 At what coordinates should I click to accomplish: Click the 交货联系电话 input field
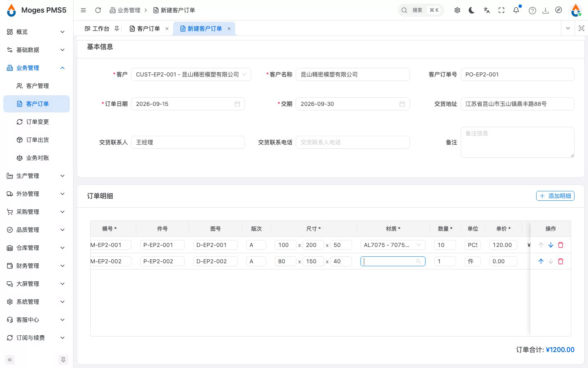(353, 142)
